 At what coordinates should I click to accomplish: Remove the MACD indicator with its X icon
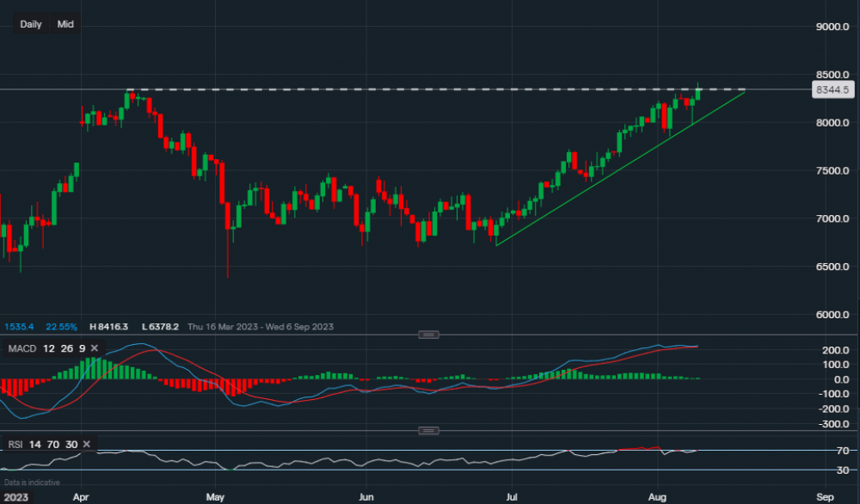pyautogui.click(x=95, y=348)
